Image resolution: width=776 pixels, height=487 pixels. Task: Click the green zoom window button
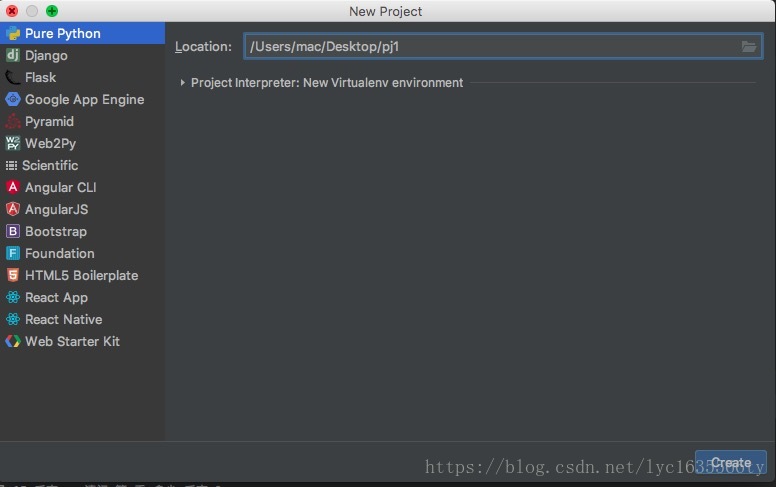point(51,10)
